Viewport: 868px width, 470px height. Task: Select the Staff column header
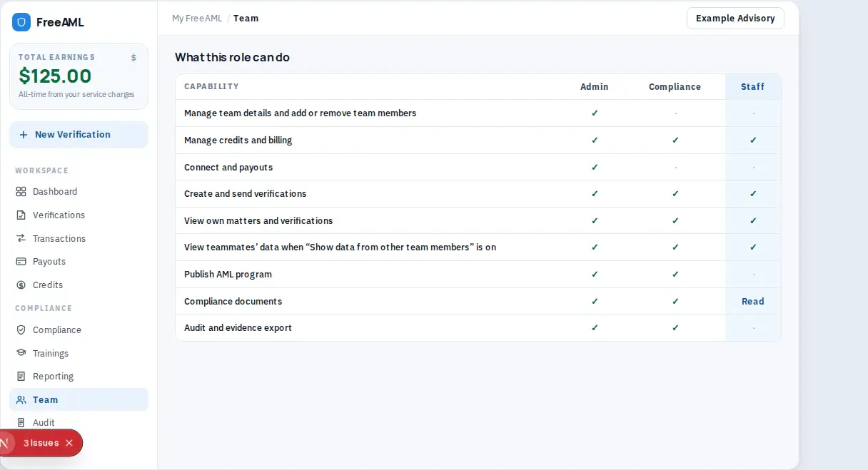[752, 87]
